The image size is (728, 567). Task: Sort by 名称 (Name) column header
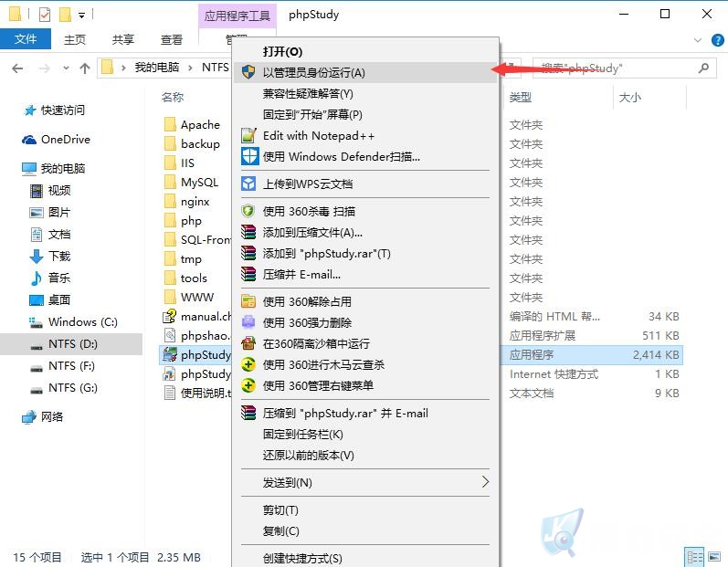[173, 97]
